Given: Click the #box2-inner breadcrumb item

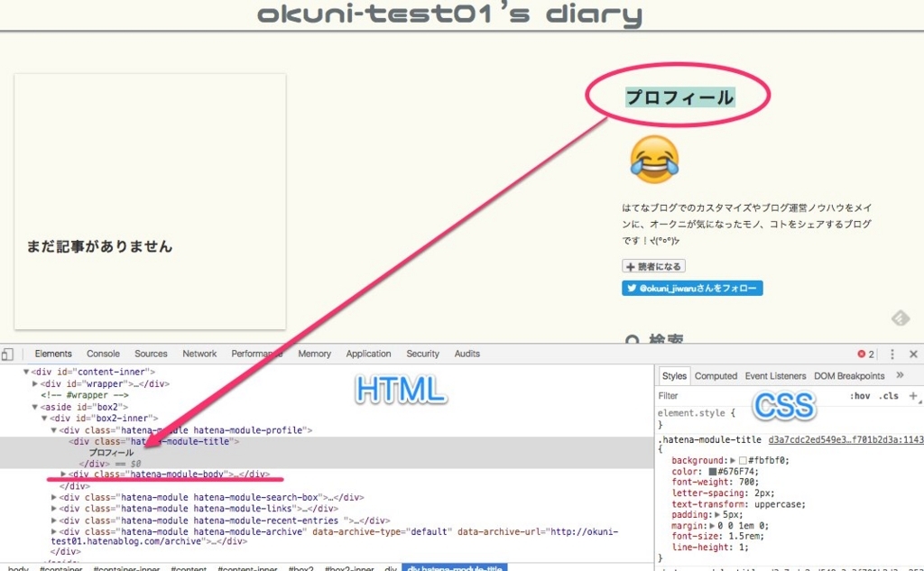Looking at the screenshot, I should tap(349, 568).
